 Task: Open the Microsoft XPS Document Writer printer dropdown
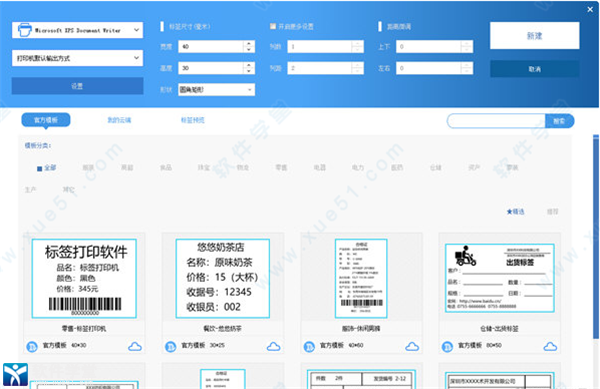coord(77,30)
